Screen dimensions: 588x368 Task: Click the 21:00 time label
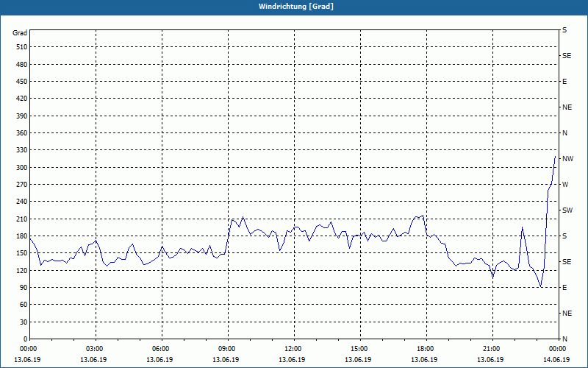(x=490, y=348)
